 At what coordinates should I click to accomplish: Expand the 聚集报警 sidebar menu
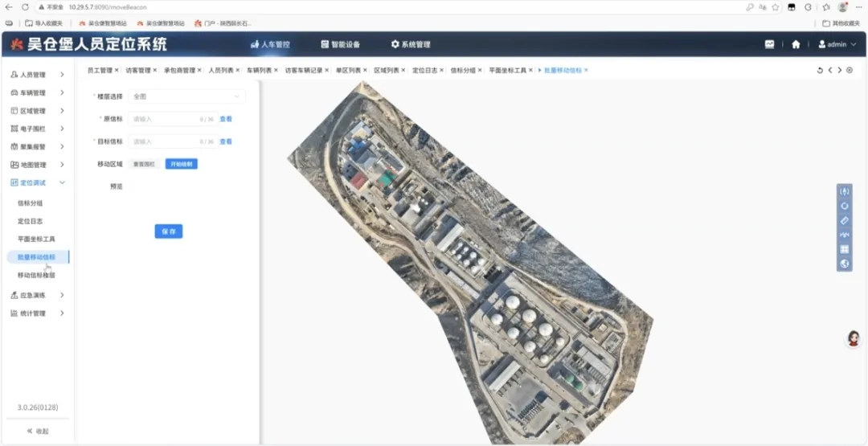point(38,146)
